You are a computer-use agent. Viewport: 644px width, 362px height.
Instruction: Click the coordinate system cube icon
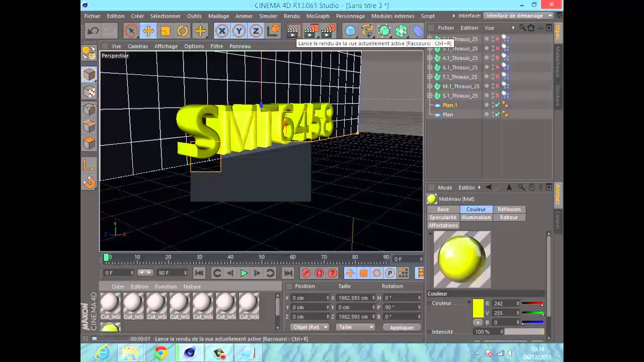[273, 31]
